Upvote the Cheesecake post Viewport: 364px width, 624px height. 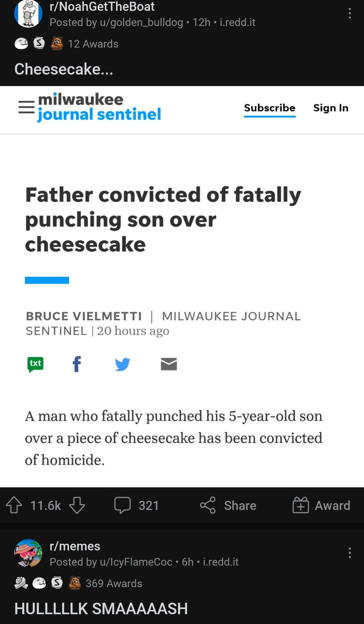point(14,505)
